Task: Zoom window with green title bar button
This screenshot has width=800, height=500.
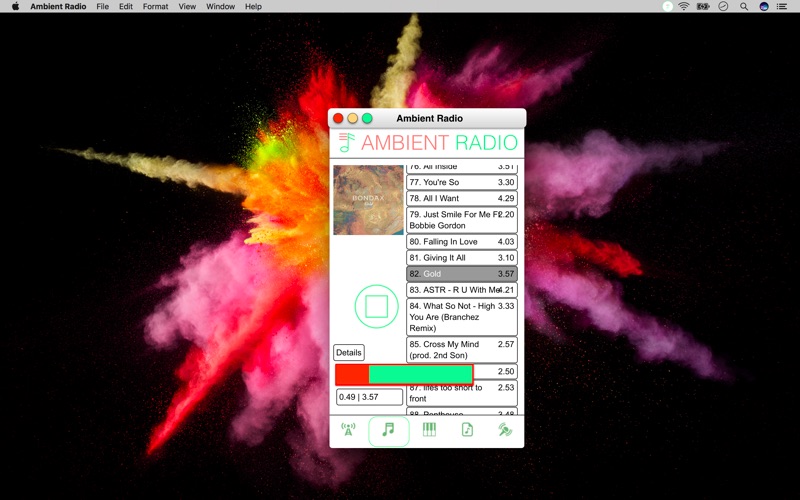Action: pyautogui.click(x=367, y=118)
